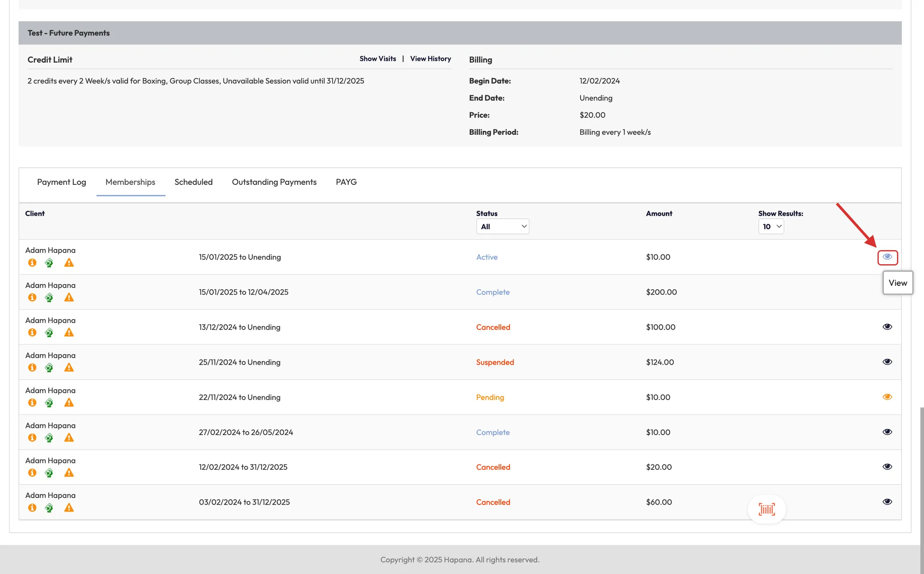
Task: Switch to the Payment Log tab
Action: 61,182
